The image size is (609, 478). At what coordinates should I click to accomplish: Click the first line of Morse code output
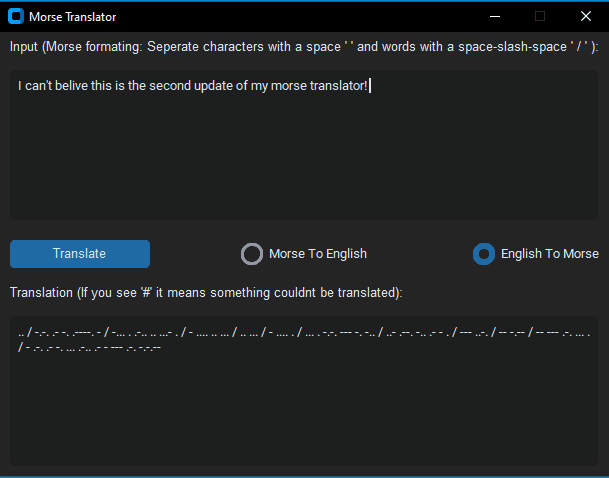[304, 333]
